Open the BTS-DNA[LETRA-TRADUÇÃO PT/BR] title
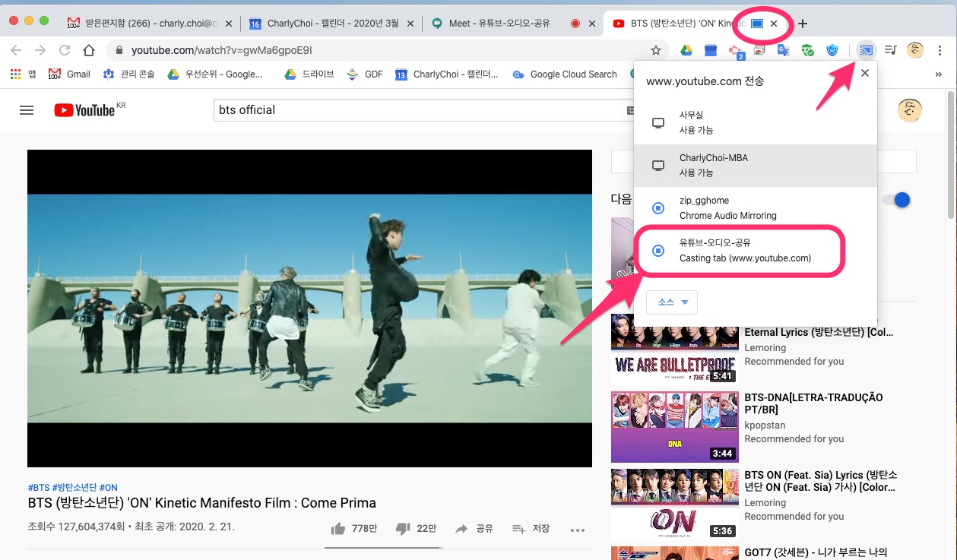Image resolution: width=957 pixels, height=560 pixels. click(813, 404)
